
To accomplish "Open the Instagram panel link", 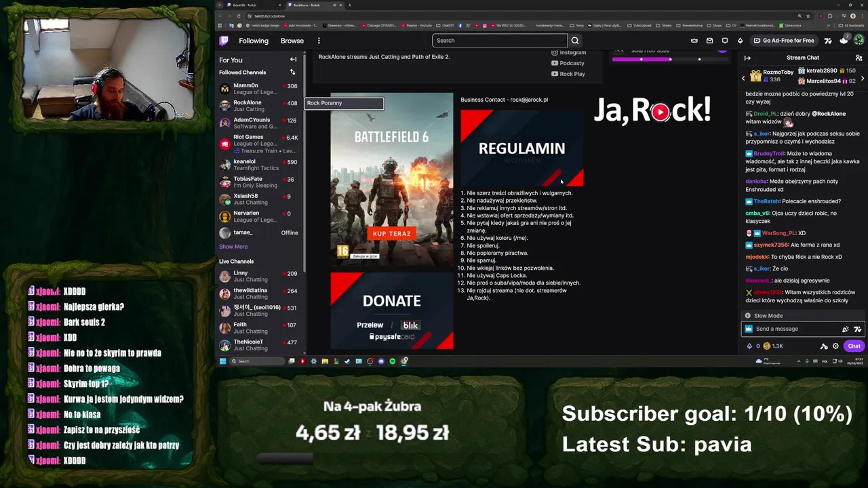I will pos(568,52).
